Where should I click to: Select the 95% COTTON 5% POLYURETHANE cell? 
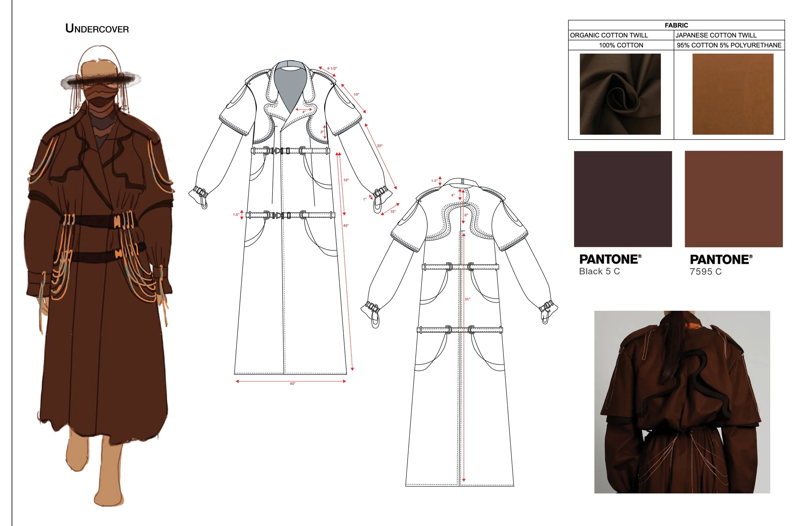point(729,45)
